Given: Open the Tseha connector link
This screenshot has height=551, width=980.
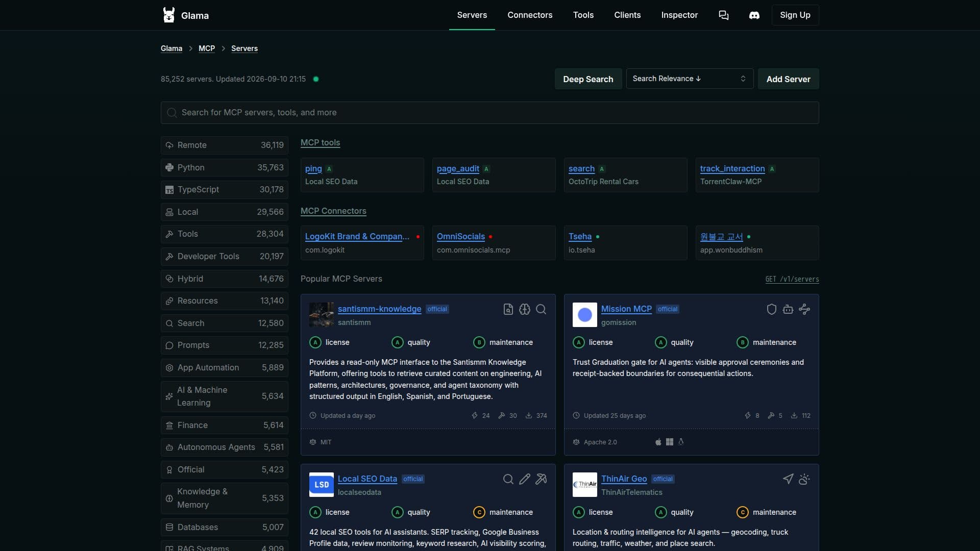Looking at the screenshot, I should (580, 237).
